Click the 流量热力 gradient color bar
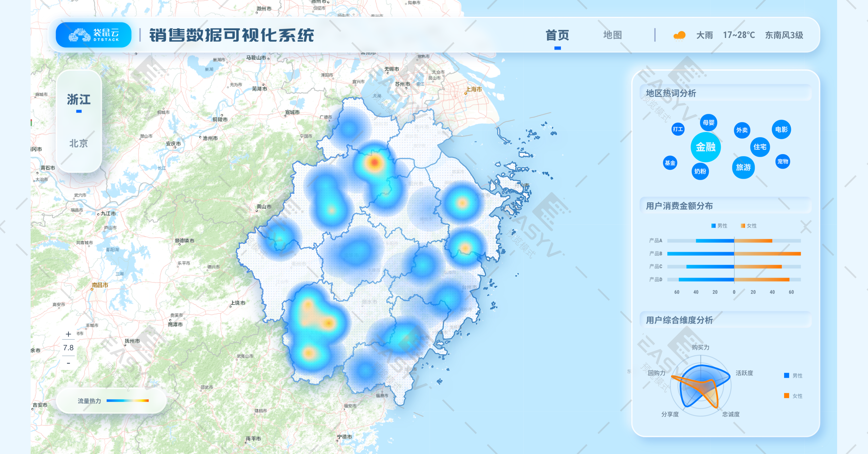868x454 pixels. point(127,401)
